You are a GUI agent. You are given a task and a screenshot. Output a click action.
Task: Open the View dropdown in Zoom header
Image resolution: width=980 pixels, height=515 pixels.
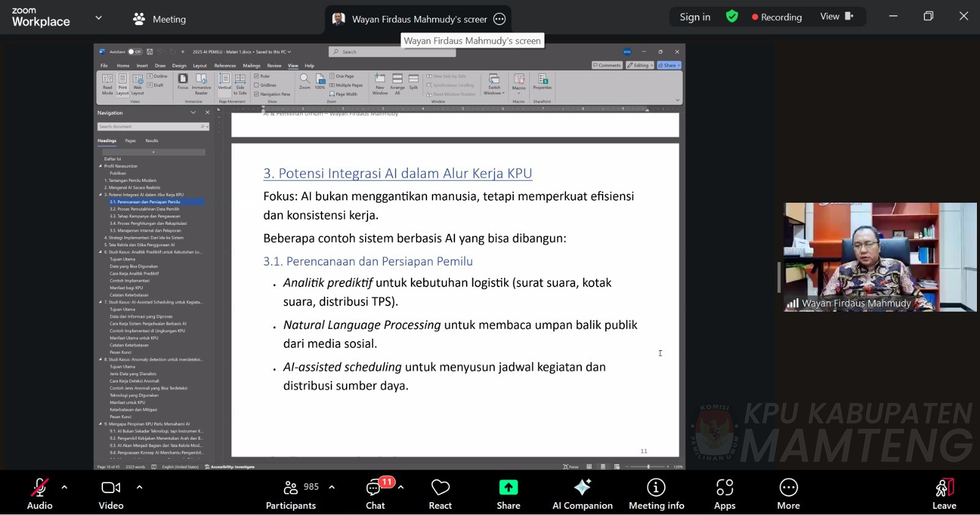click(836, 17)
